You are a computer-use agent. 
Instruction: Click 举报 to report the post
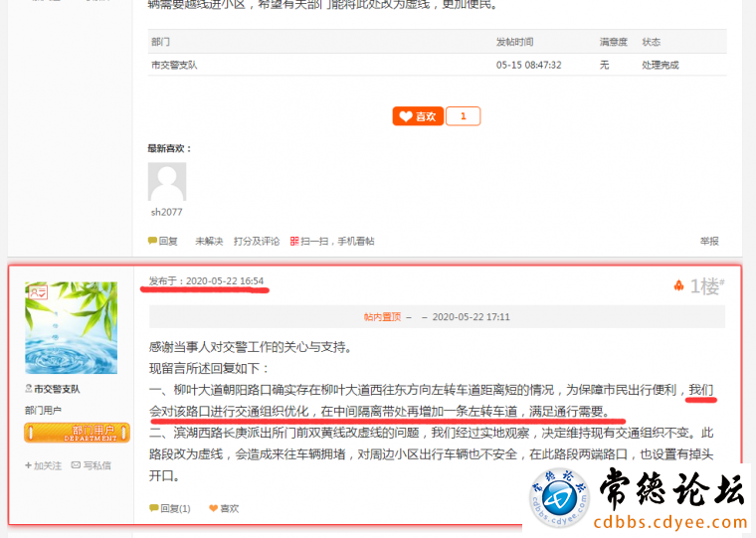(709, 241)
